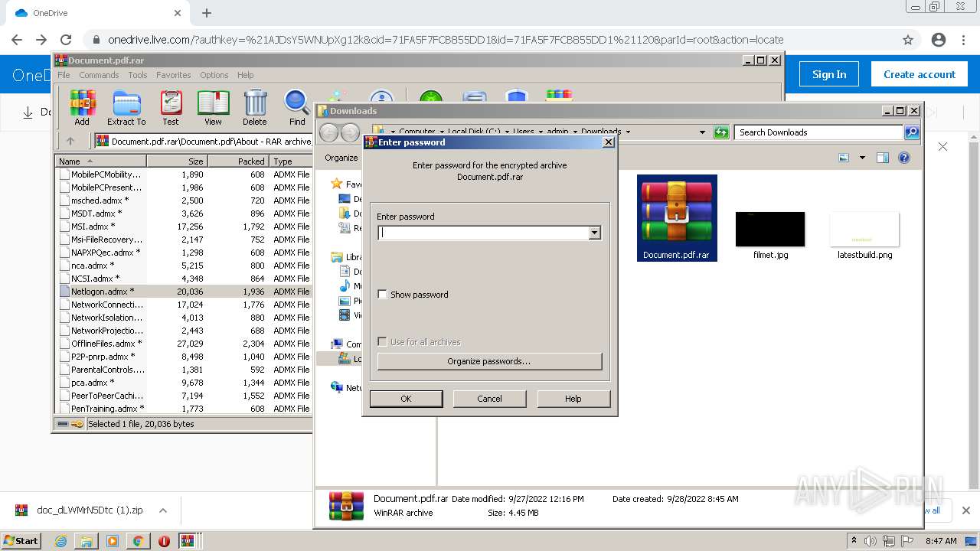Click the Start button
The image size is (980, 551).
[x=21, y=541]
